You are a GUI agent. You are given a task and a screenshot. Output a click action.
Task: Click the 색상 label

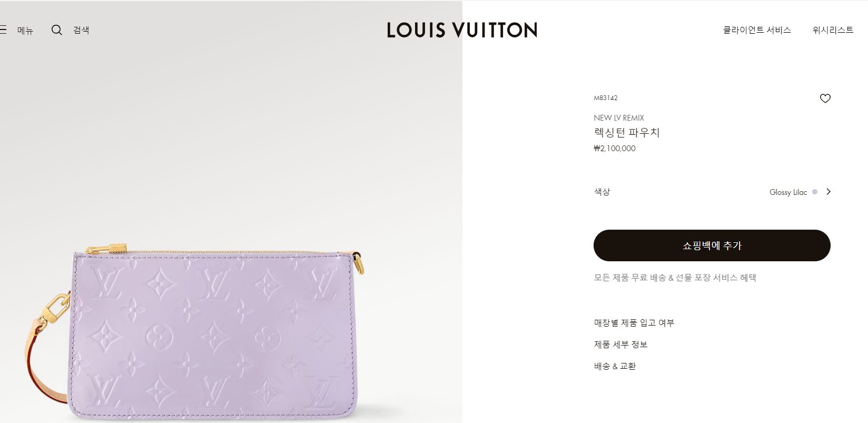(602, 192)
